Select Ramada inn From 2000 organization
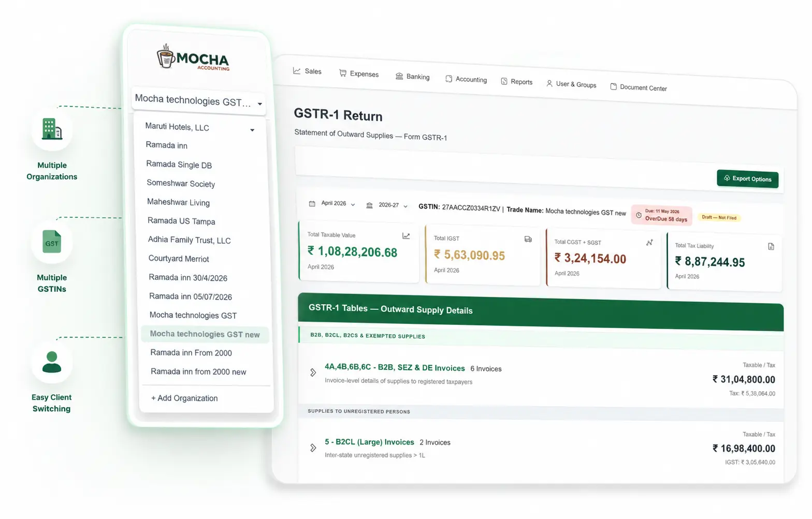The width and height of the screenshot is (812, 519). (x=191, y=353)
